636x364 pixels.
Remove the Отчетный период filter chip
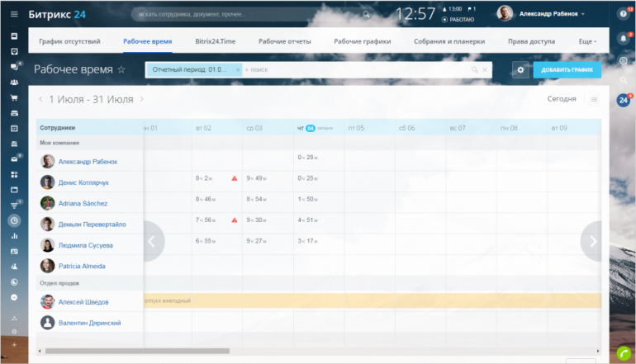point(238,70)
